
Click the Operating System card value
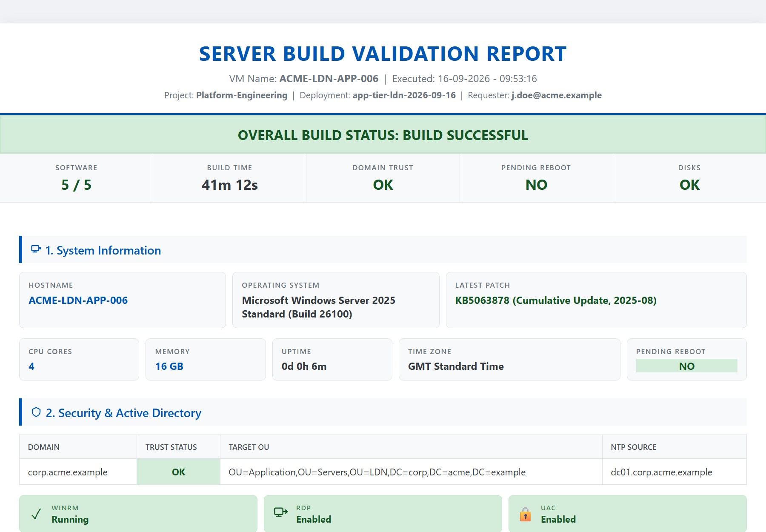point(319,307)
